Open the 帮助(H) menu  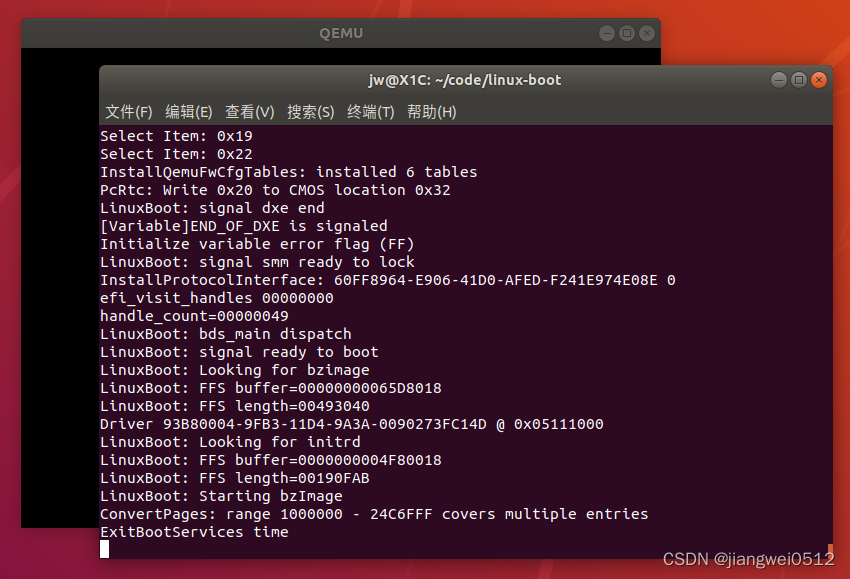[432, 112]
